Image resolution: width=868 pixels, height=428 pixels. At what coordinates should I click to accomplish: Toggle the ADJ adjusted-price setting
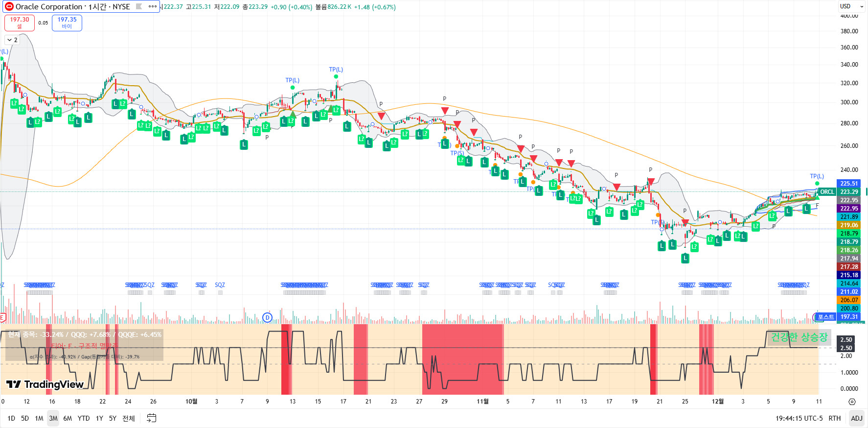coord(857,418)
